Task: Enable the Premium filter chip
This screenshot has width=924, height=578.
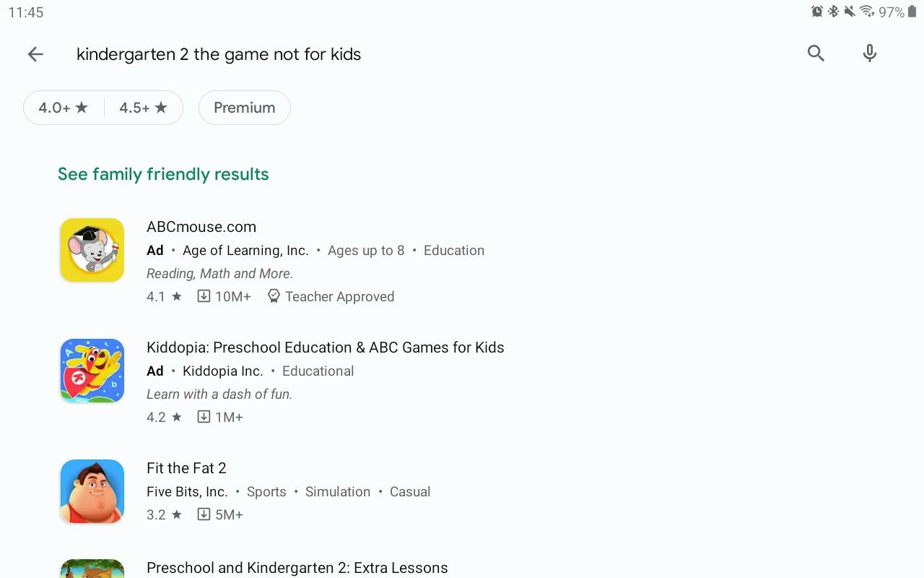Action: [244, 108]
